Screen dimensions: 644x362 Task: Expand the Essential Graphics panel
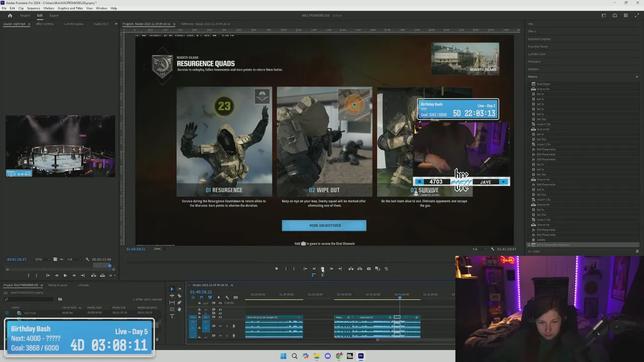(539, 39)
